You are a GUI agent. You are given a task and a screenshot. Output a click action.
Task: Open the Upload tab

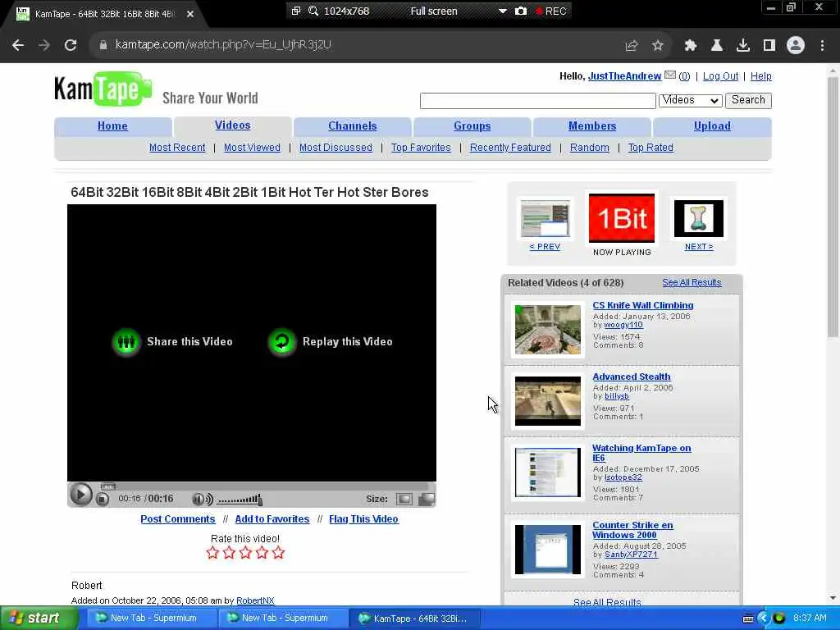point(712,126)
